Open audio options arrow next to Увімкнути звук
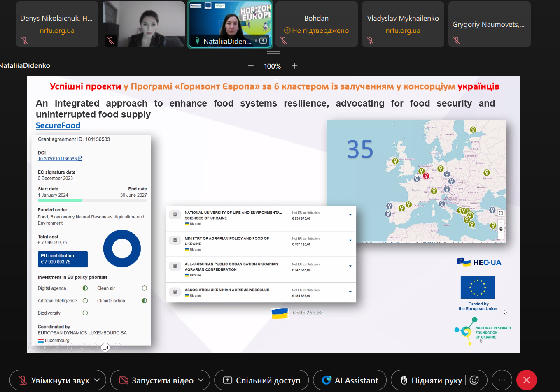This screenshot has width=560, height=392. tap(97, 380)
